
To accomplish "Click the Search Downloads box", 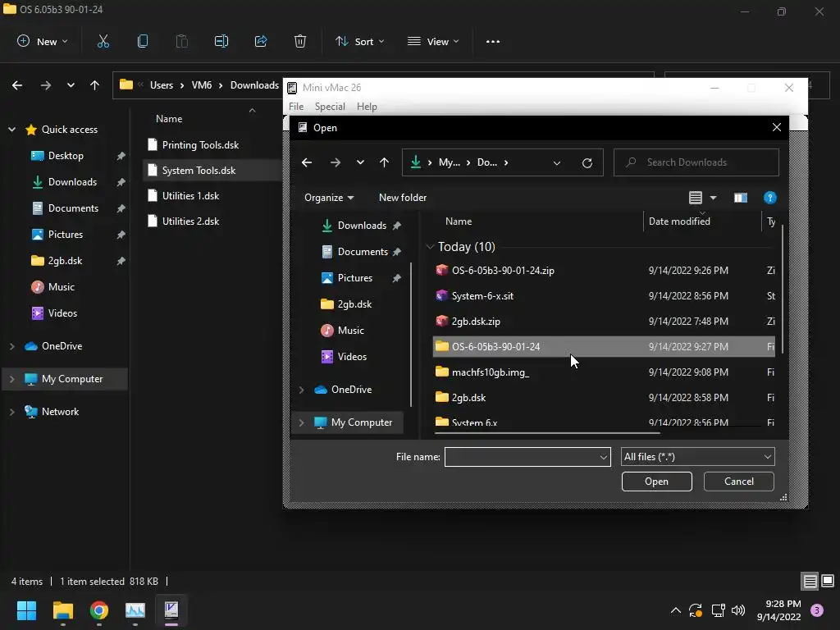I will pos(696,162).
